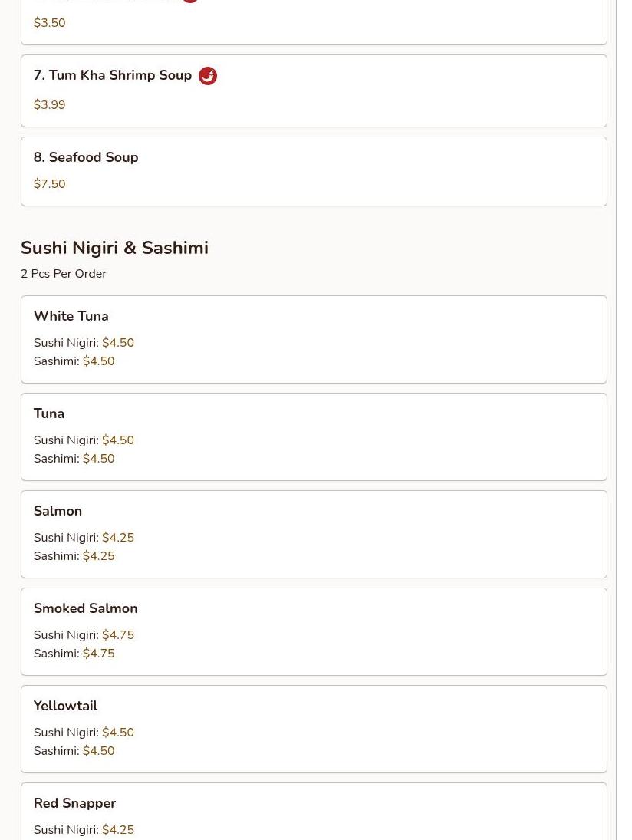
Task: Click the spicy chili icon beside Tum Kha Shrimp Soup
Action: [208, 75]
